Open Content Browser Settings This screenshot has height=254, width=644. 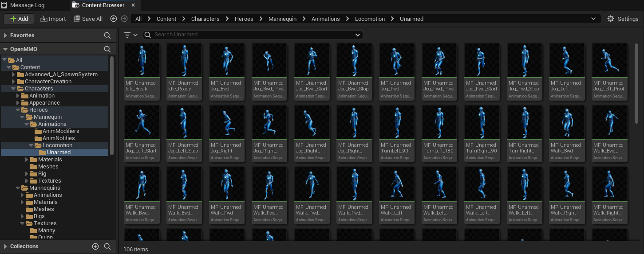(623, 19)
